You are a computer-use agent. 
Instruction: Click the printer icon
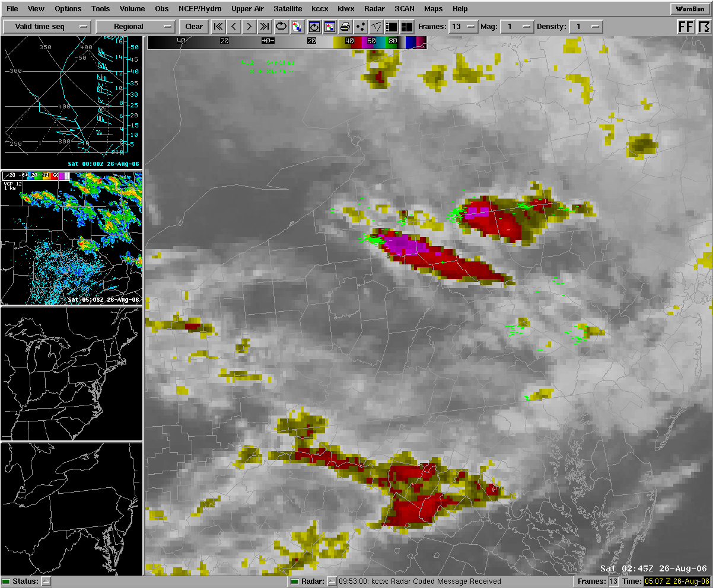pos(345,27)
